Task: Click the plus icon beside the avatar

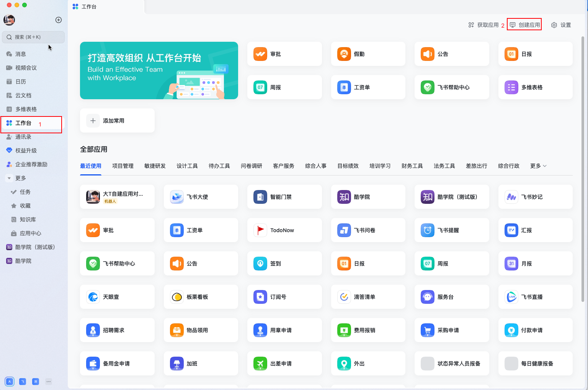Action: click(x=59, y=20)
